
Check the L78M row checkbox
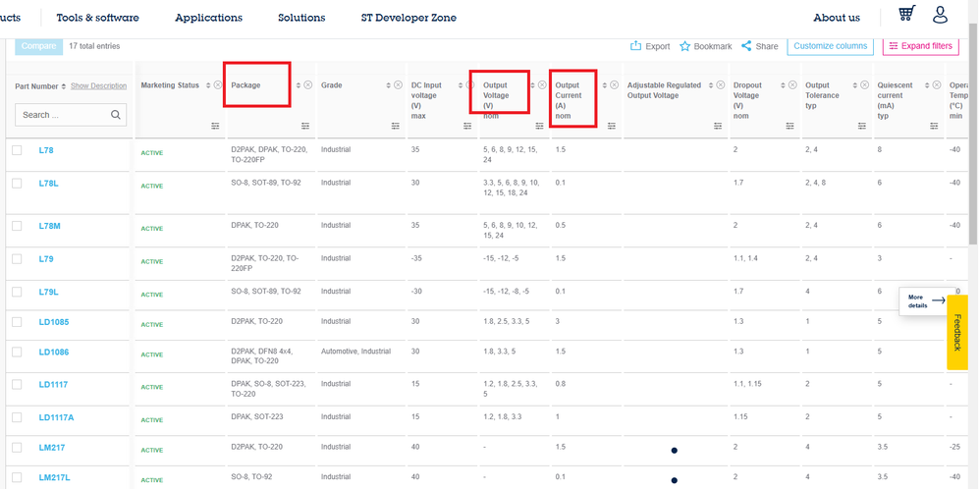point(17,226)
